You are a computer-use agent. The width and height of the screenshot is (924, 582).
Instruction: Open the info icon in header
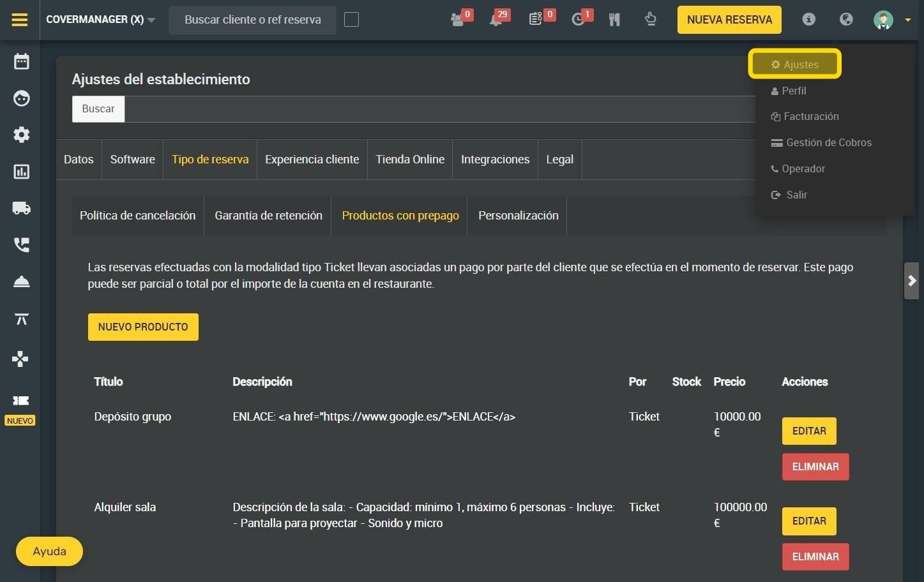coord(808,19)
